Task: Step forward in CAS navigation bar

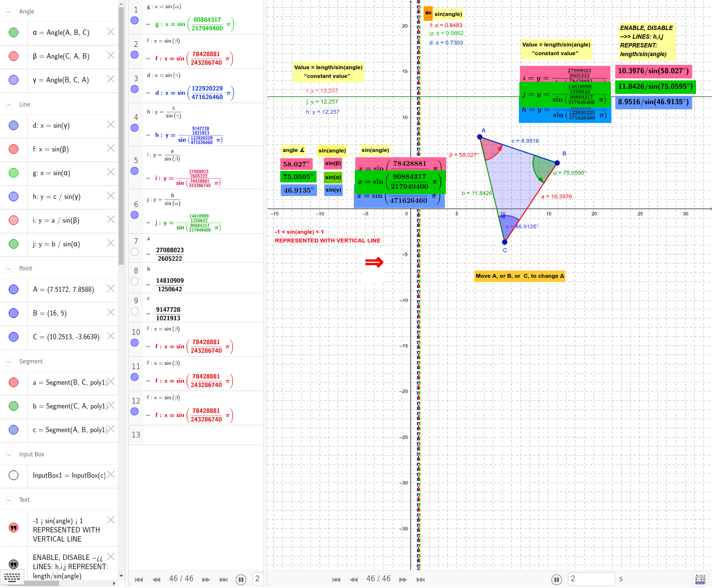Action: 206,579
